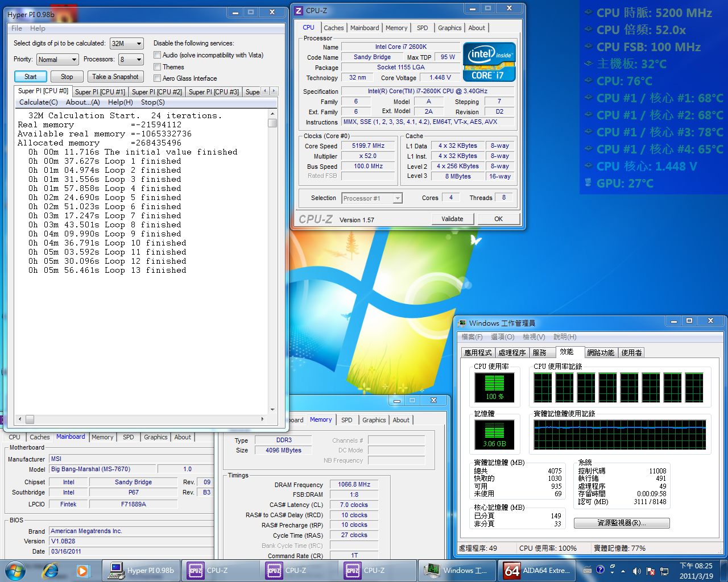
Task: Check the Aero Glass Interface option
Action: pyautogui.click(x=157, y=78)
